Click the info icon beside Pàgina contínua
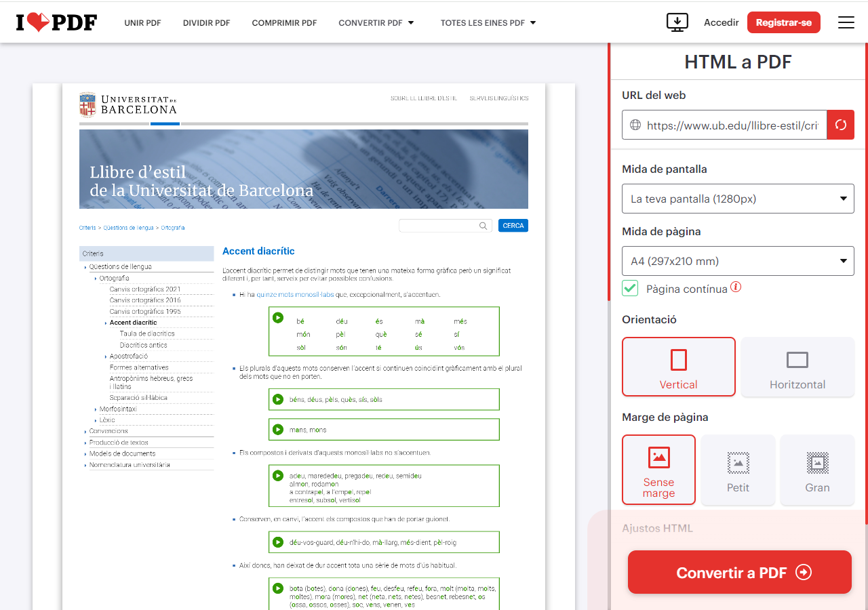Image resolution: width=868 pixels, height=610 pixels. [x=736, y=287]
